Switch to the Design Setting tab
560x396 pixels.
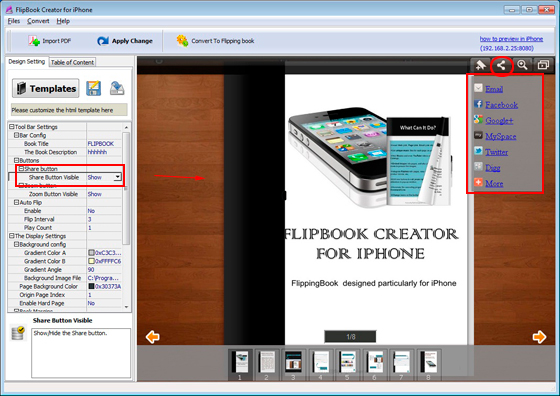(x=27, y=61)
